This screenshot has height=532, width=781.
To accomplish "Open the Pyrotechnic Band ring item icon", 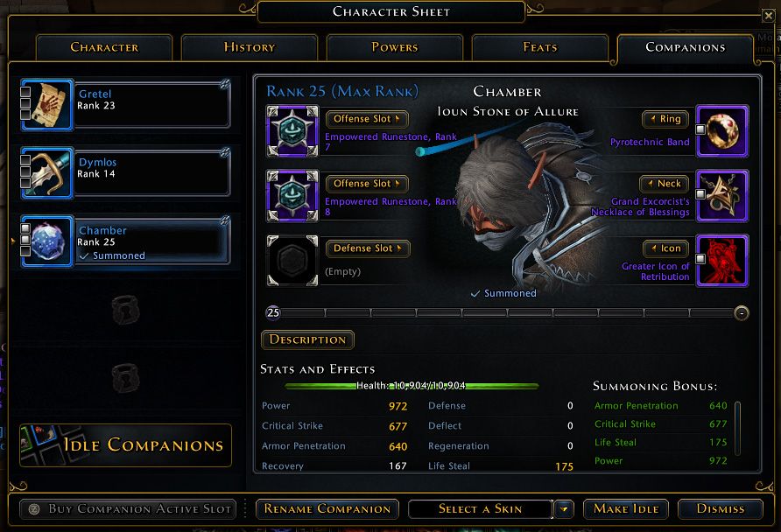I will point(722,131).
